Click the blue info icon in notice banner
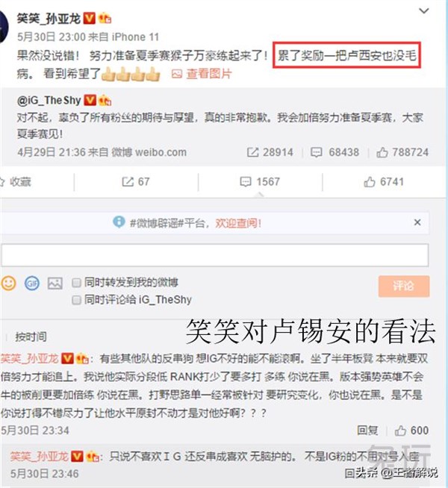 coord(119,222)
